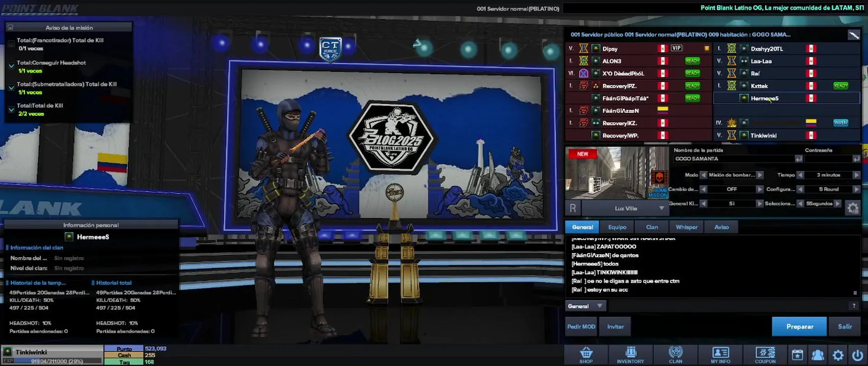Image resolution: width=868 pixels, height=366 pixels.
Task: Toggle Submetralladora Total de Kill mission checkbox
Action: [11, 87]
